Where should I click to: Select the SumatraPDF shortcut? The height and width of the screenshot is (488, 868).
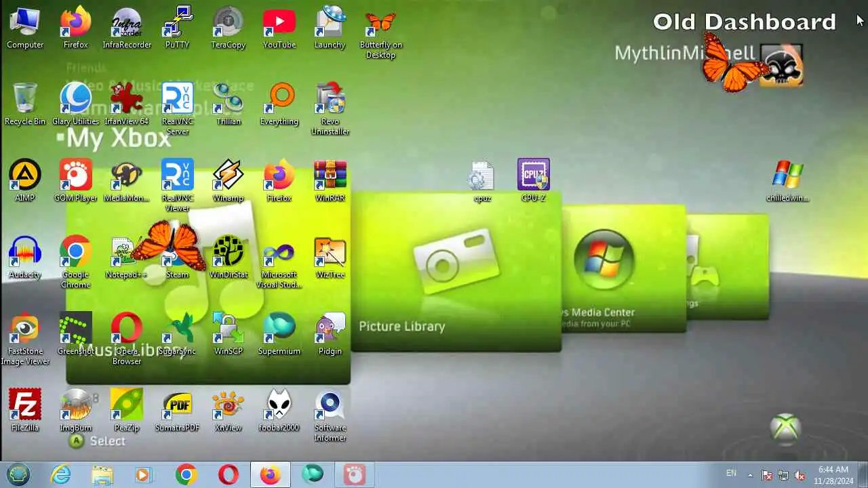click(178, 411)
